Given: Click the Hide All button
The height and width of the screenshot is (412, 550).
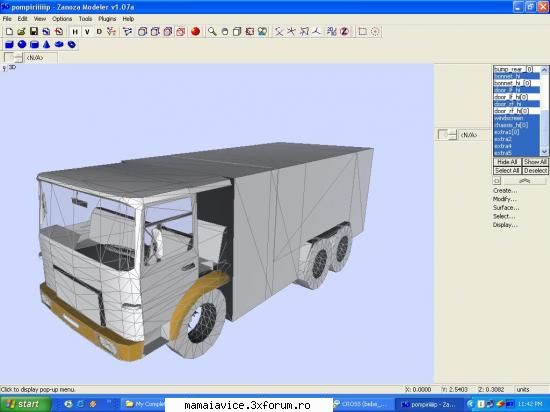Looking at the screenshot, I should click(x=507, y=162).
